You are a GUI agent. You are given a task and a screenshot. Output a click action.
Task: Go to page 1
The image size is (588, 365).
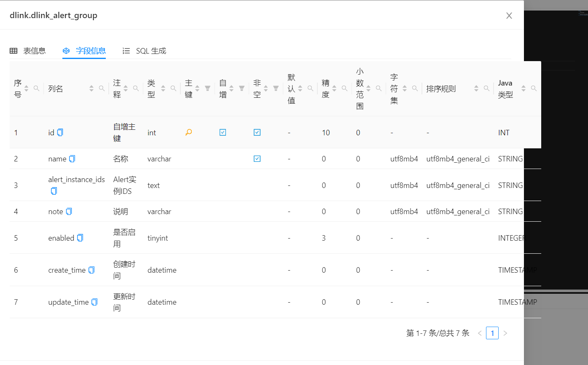tap(492, 333)
